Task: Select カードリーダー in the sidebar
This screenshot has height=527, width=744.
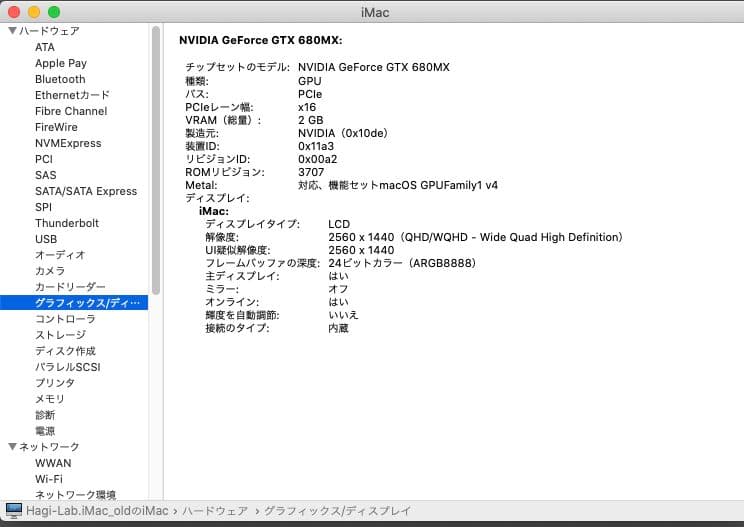Action: tap(70, 287)
